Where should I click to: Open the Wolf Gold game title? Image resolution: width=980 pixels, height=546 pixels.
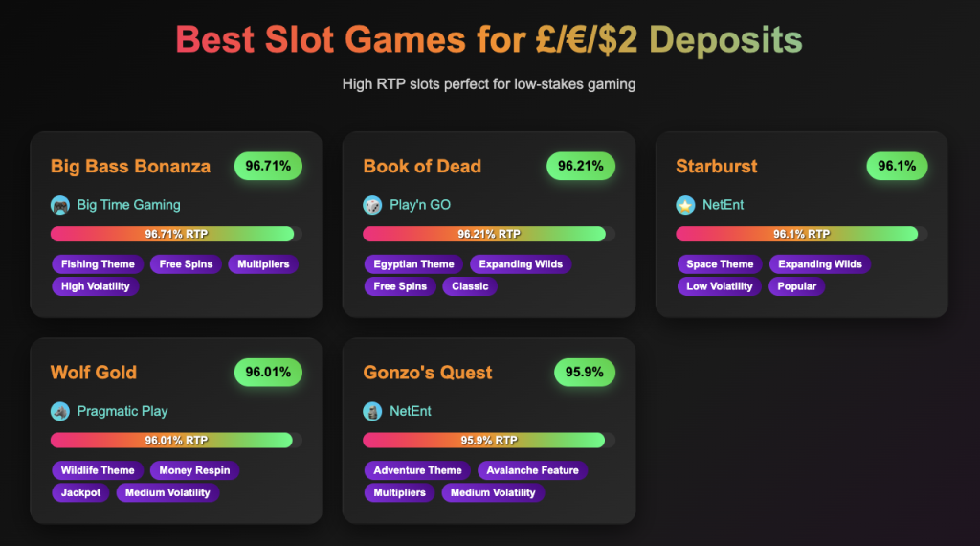(94, 373)
